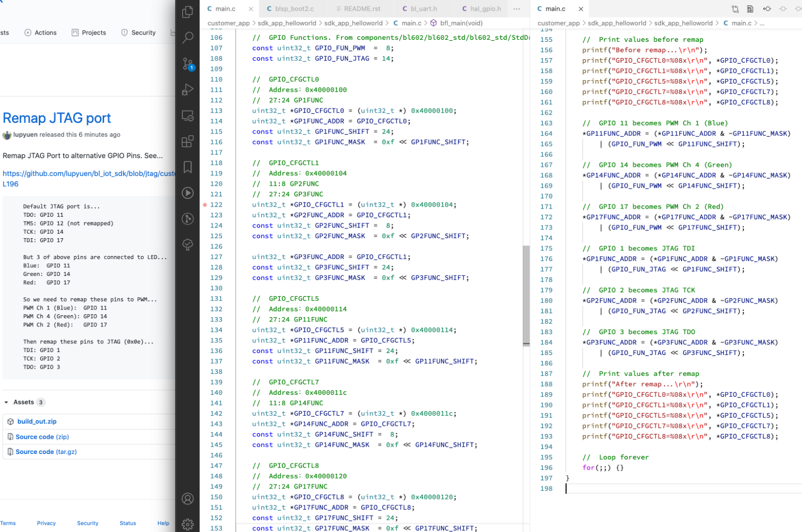Open the Remap JTAG port release title
Screen dimensions: 802x532
pos(57,118)
